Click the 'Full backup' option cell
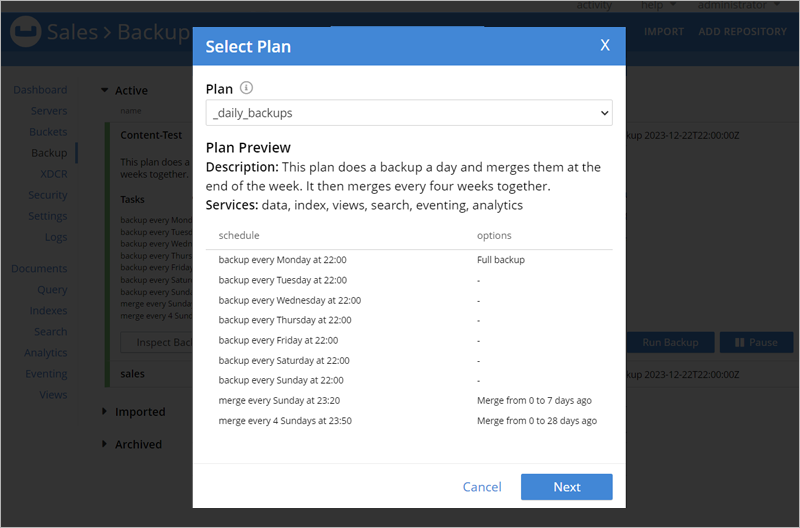Viewport: 800px width, 528px height. click(x=501, y=260)
